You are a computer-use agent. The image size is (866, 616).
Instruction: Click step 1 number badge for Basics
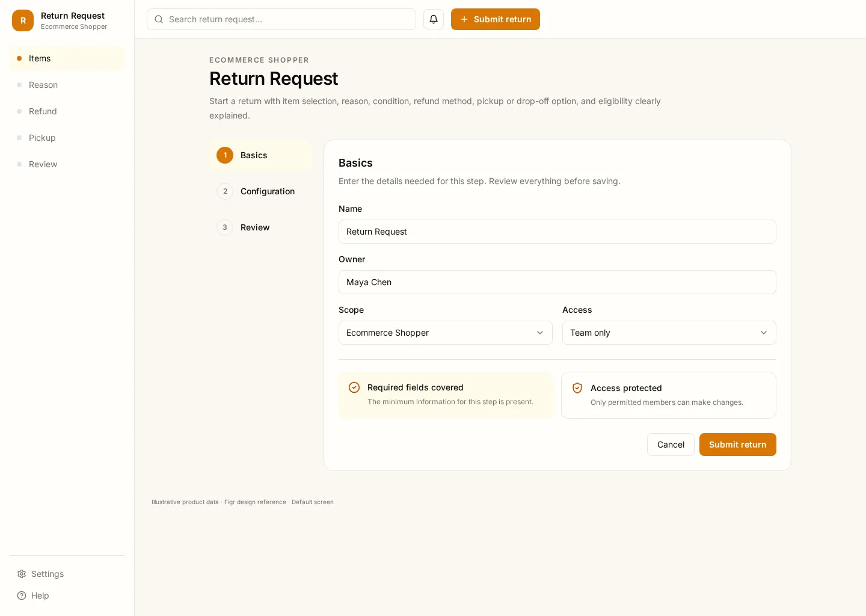(x=225, y=155)
